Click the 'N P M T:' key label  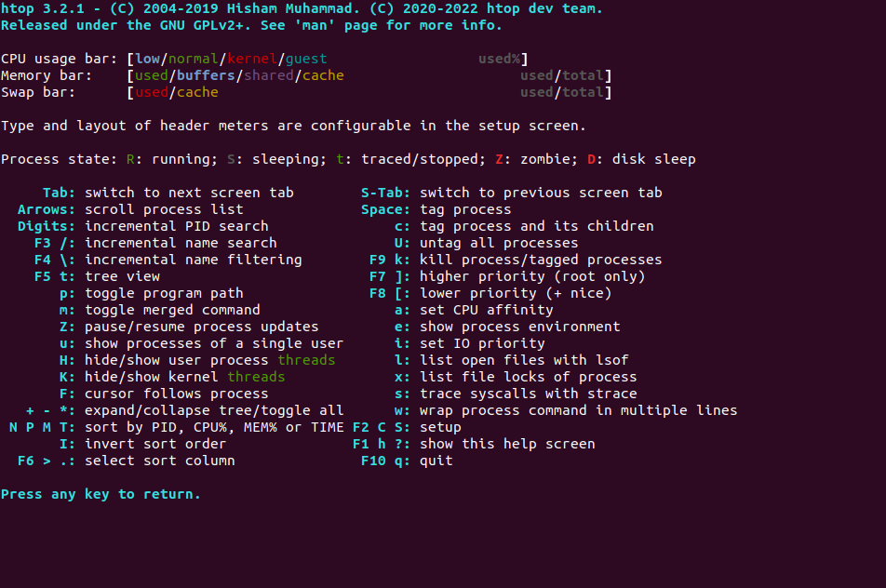(43, 428)
